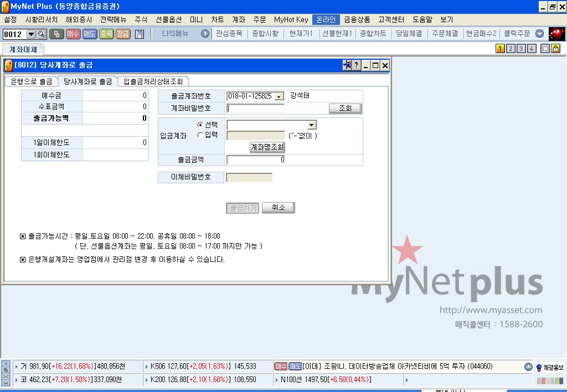
Task: Click the 계좌명조회 button
Action: (x=267, y=147)
